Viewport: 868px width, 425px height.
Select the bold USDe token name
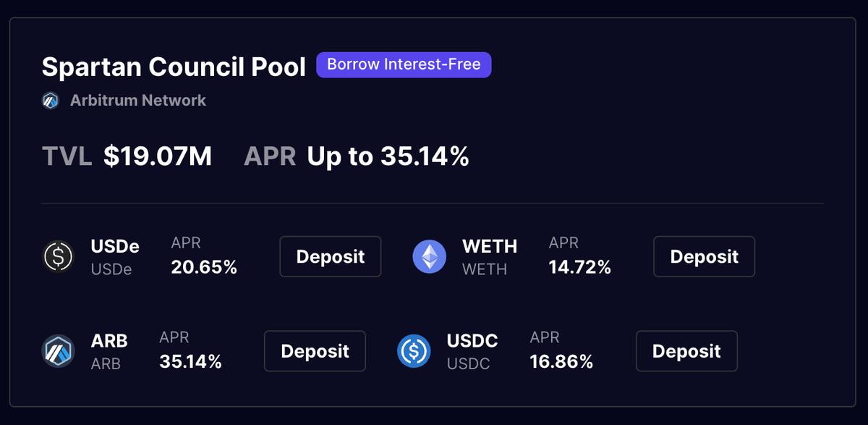(x=115, y=246)
